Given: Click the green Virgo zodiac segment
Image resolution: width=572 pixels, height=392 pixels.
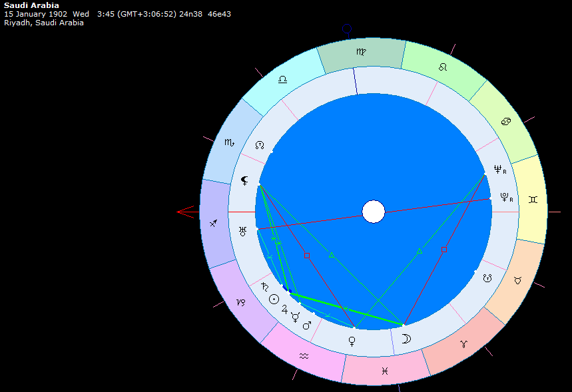Looking at the screenshot, I should pos(360,53).
